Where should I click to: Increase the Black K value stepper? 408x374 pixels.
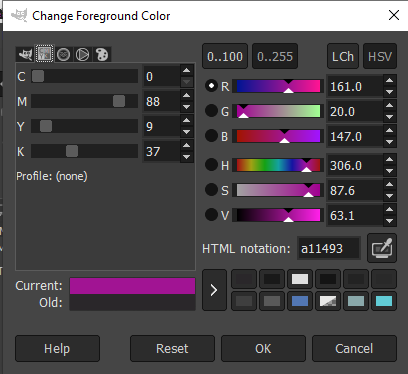pos(187,145)
